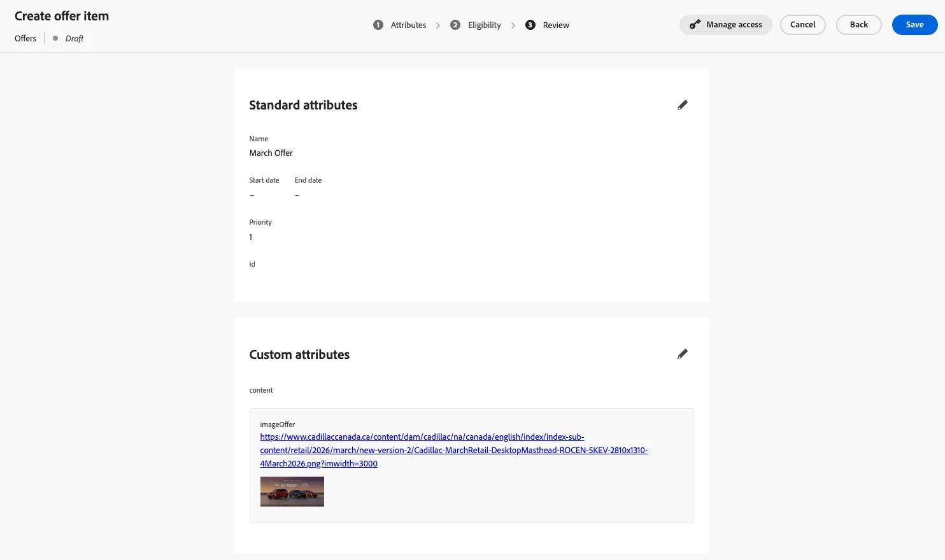Viewport: 945px width, 560px height.
Task: Go to the Attributes step
Action: point(408,25)
